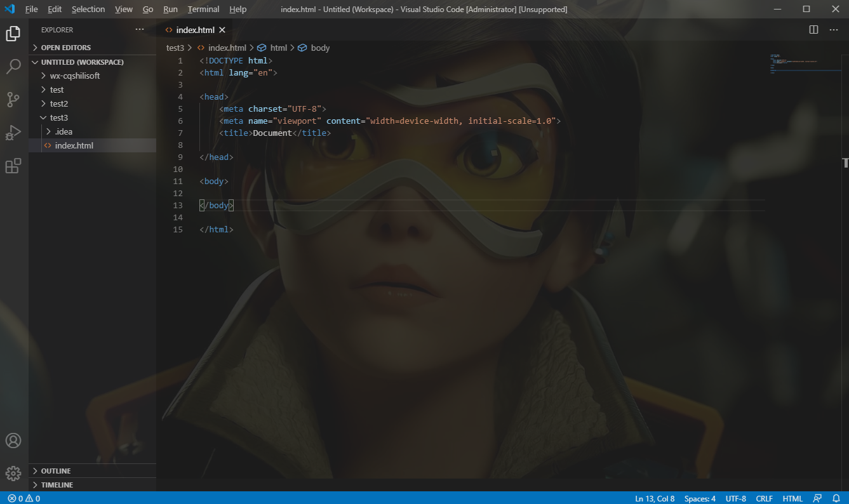Open the Go menu

pyautogui.click(x=148, y=9)
